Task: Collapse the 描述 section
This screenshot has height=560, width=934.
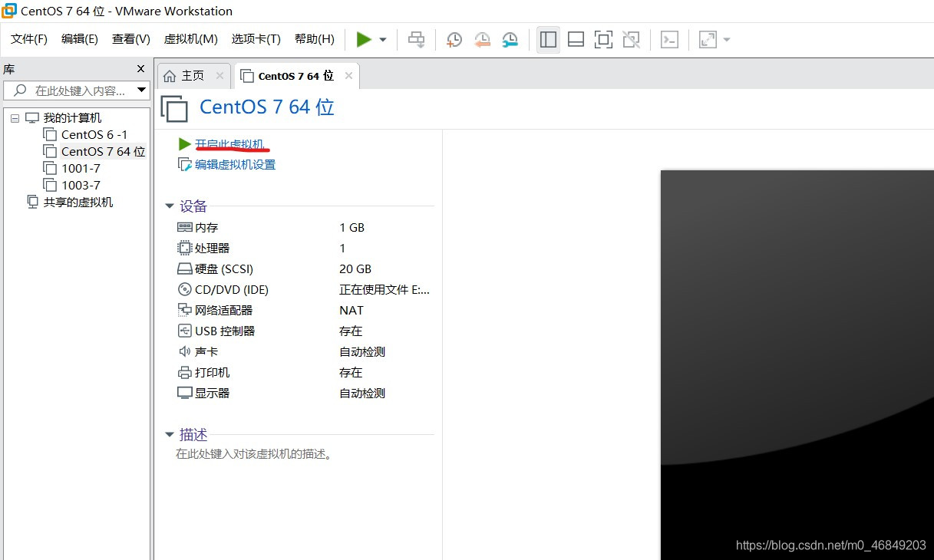Action: pos(170,435)
